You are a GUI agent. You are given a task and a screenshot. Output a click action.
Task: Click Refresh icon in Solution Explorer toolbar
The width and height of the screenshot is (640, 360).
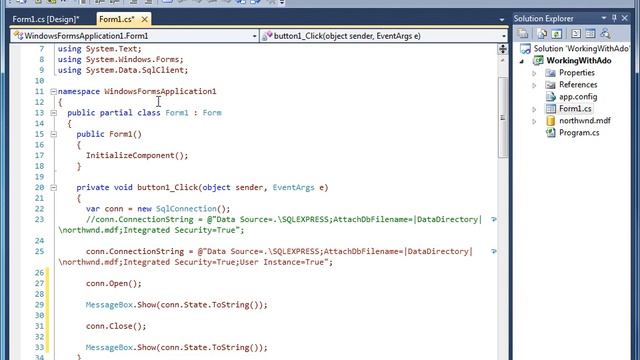coord(557,34)
